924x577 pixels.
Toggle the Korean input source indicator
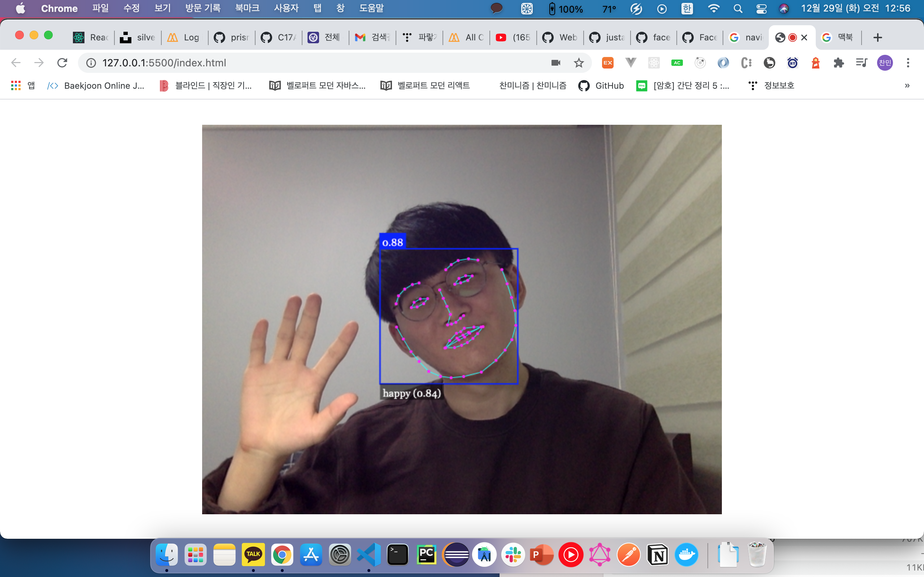pyautogui.click(x=687, y=8)
